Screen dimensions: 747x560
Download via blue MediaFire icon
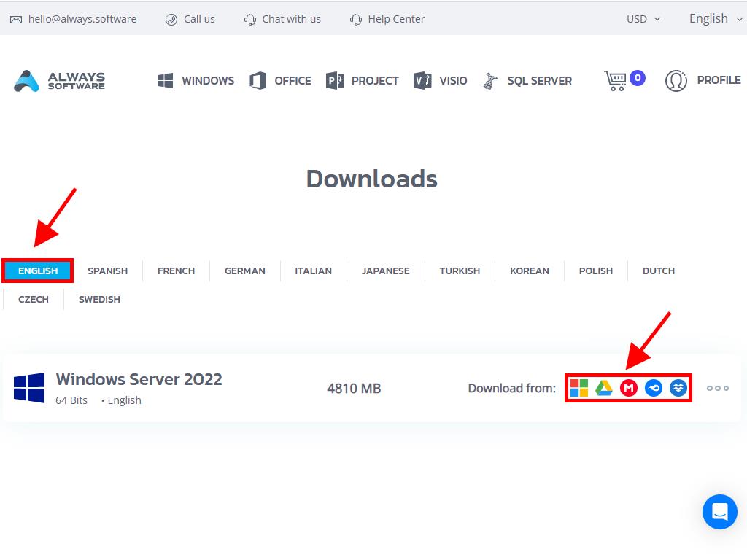(654, 388)
